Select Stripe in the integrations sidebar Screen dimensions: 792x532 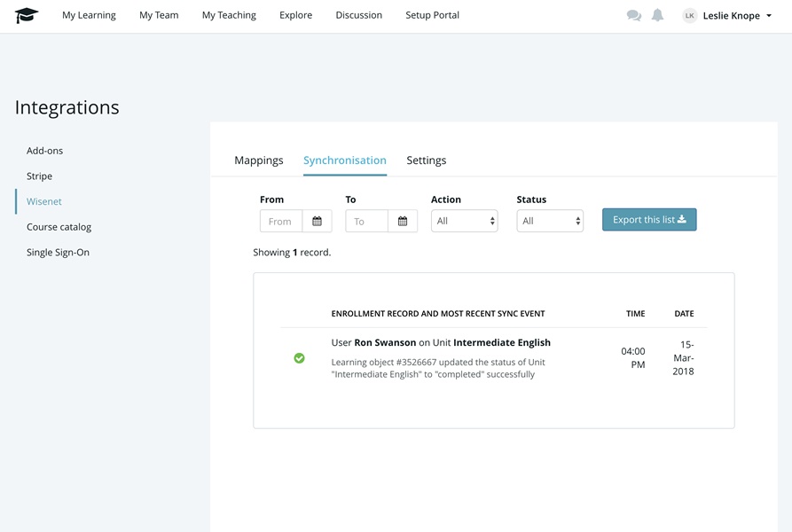tap(39, 176)
